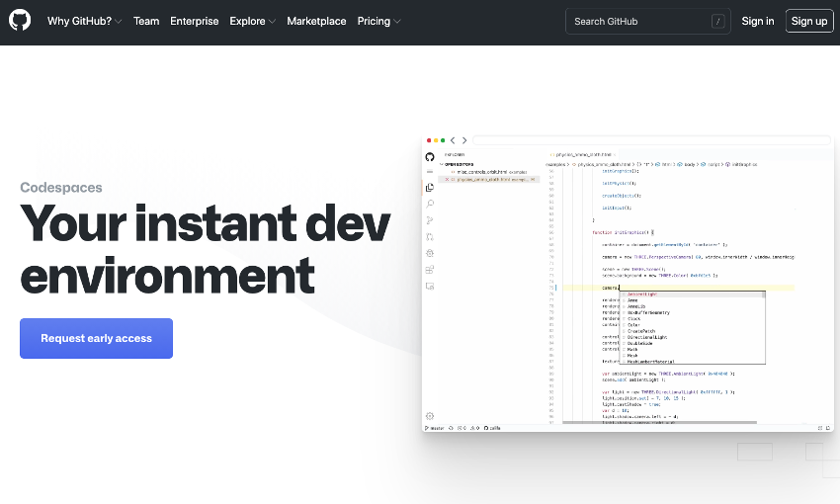
Task: Click the GitHub Octocat logo in the header
Action: tap(20, 21)
